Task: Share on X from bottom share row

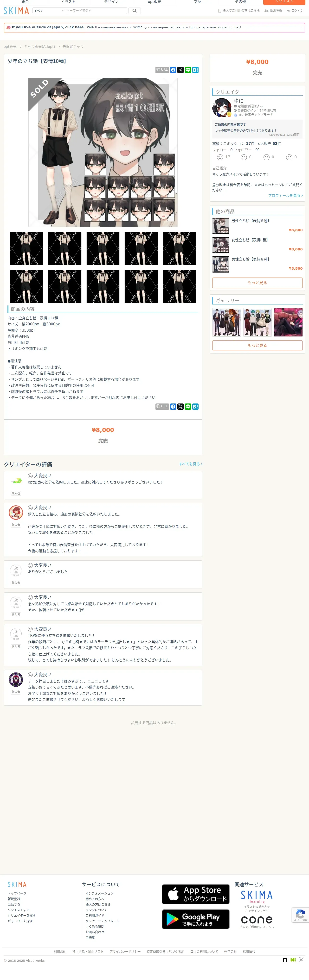Action: coord(180,406)
